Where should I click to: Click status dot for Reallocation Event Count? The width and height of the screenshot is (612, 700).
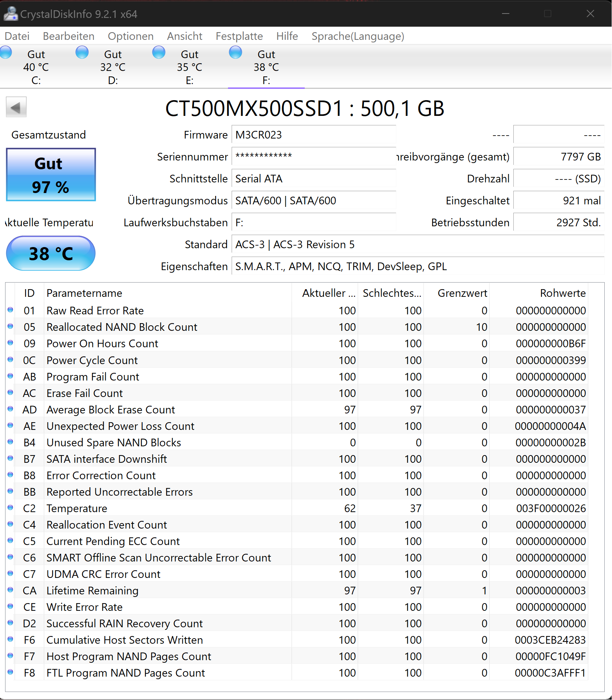pyautogui.click(x=10, y=524)
